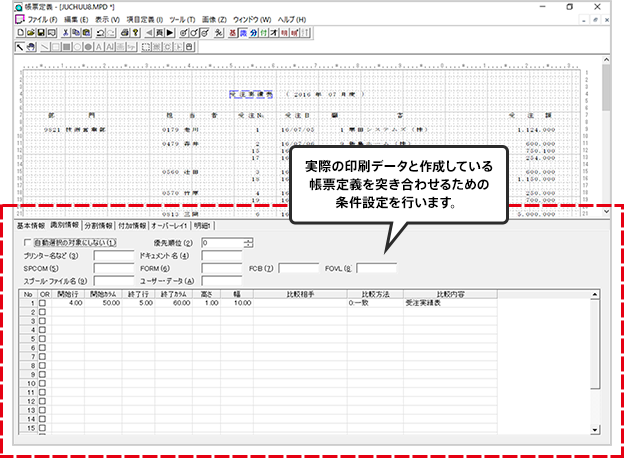Switch to the 基本情報 tab

pyautogui.click(x=30, y=225)
